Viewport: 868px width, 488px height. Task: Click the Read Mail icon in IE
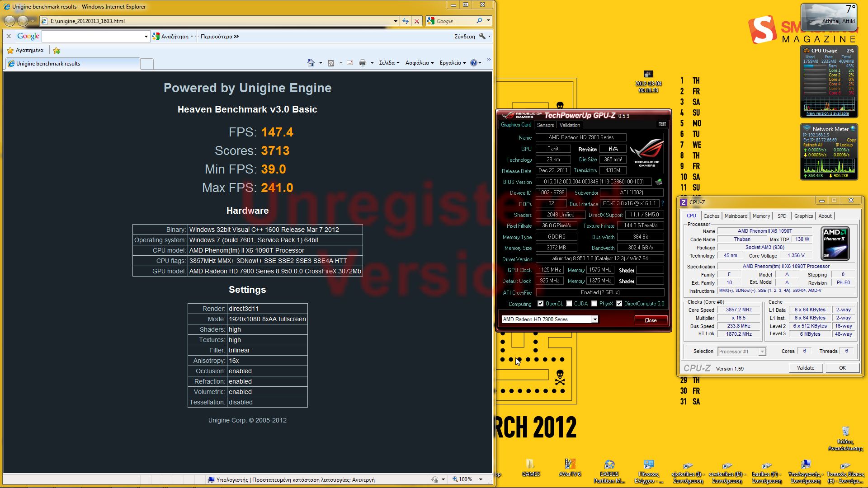click(x=350, y=63)
